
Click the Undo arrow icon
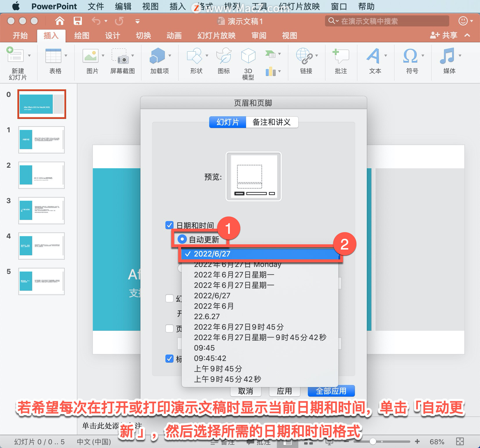click(96, 21)
